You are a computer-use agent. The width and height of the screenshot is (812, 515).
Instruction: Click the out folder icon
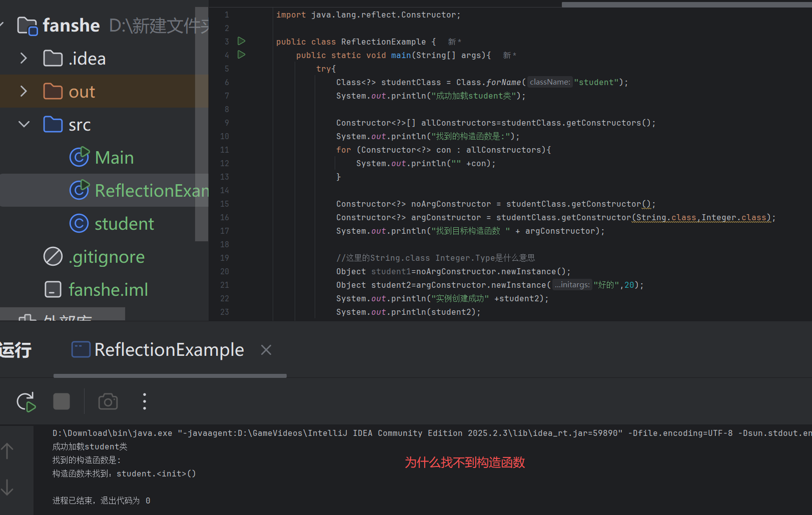tap(53, 92)
